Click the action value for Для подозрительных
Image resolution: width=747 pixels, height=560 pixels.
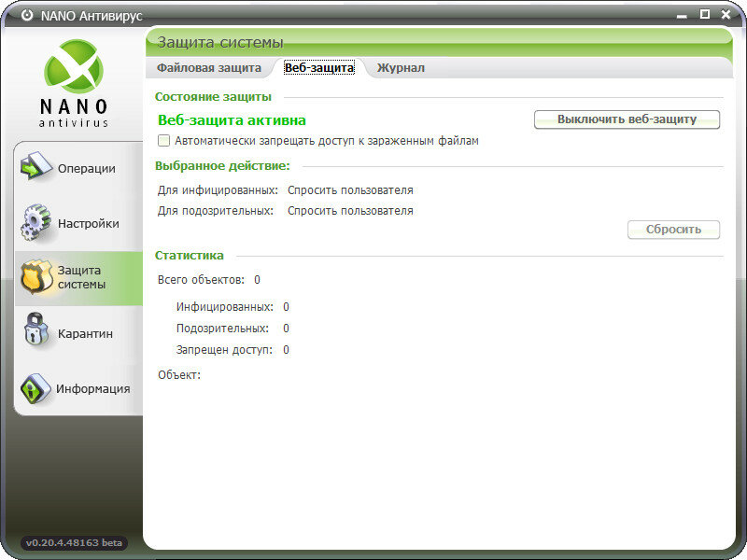(350, 211)
